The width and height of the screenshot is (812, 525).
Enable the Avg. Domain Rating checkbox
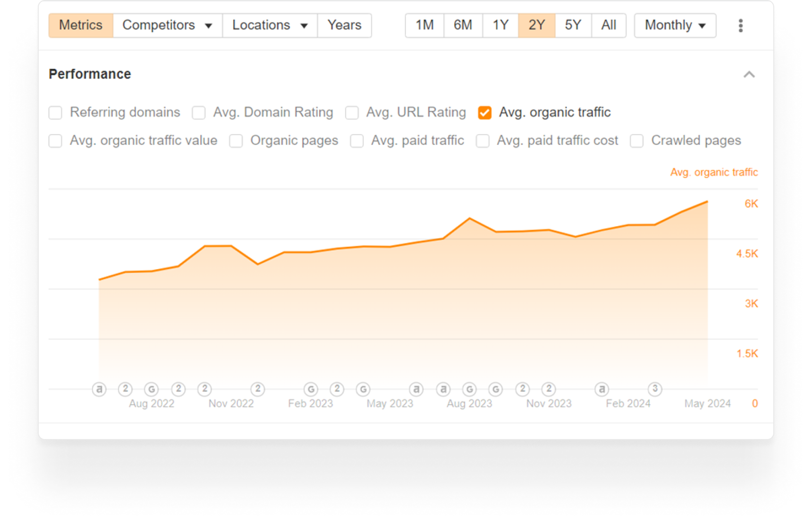click(x=199, y=113)
